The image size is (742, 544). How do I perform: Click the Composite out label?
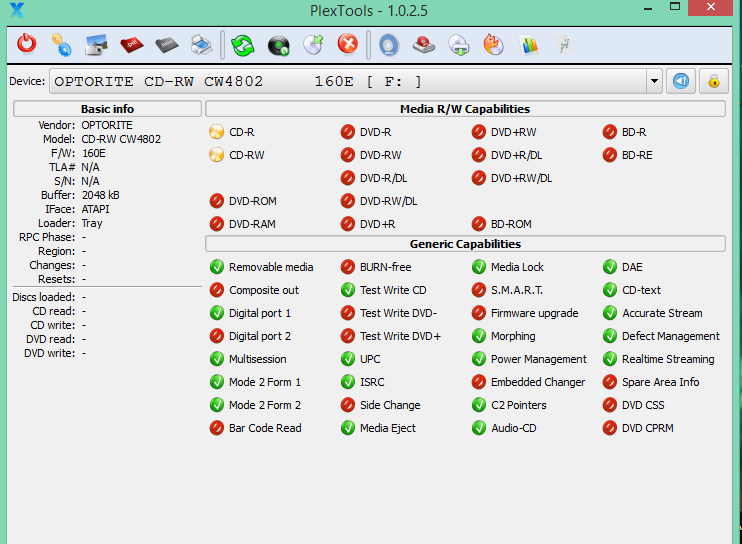point(264,290)
